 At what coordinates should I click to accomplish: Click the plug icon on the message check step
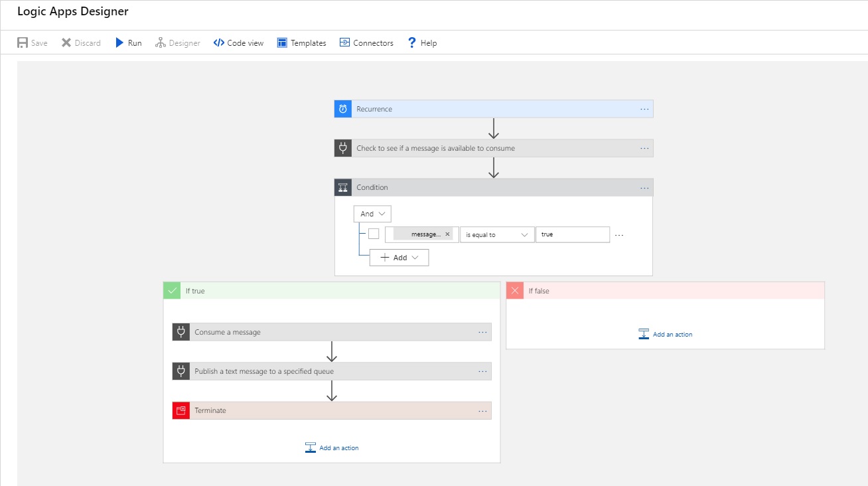pos(343,148)
